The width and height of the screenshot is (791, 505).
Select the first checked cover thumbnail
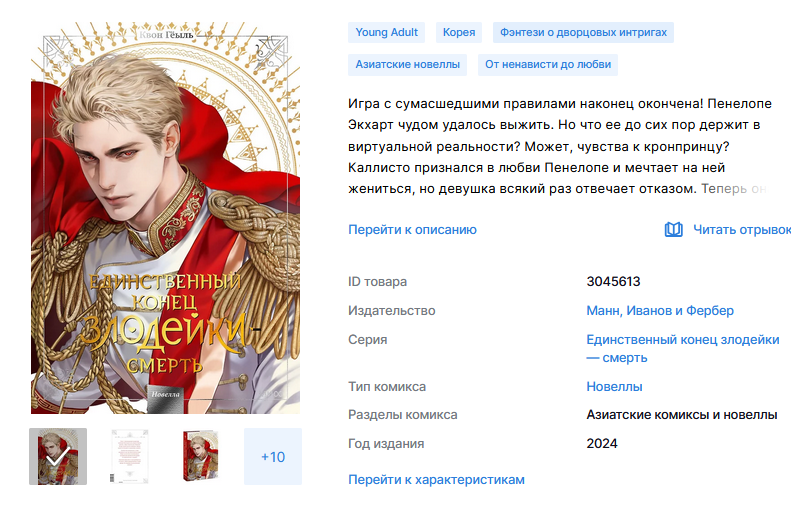pos(58,457)
